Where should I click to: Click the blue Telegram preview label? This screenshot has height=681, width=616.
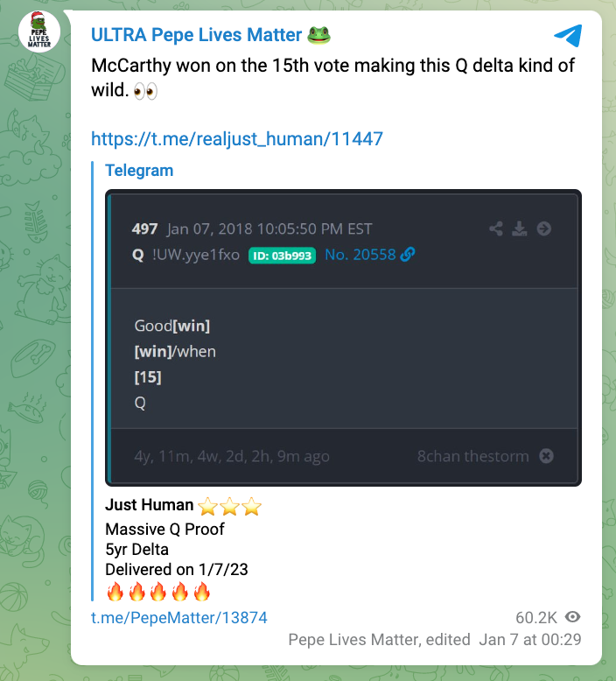[139, 171]
